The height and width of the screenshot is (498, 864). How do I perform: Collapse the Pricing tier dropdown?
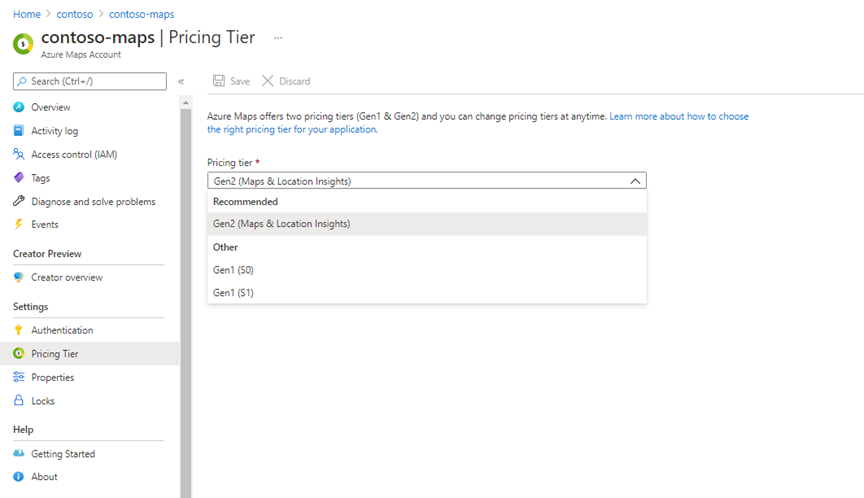click(635, 181)
